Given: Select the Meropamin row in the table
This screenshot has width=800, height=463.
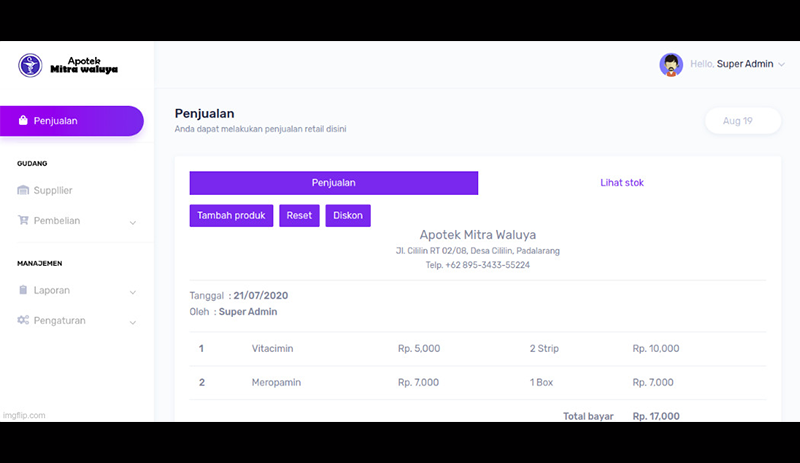Looking at the screenshot, I should pos(275,383).
